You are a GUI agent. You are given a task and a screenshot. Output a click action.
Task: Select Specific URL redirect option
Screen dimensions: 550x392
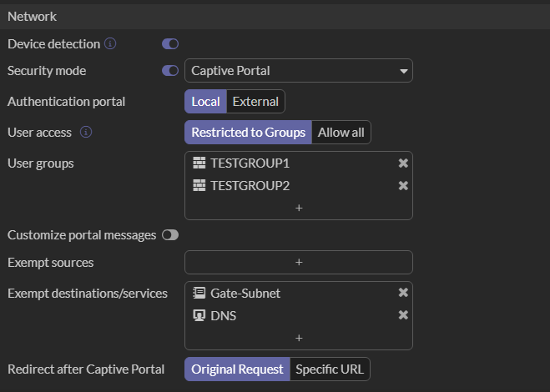[x=330, y=369]
